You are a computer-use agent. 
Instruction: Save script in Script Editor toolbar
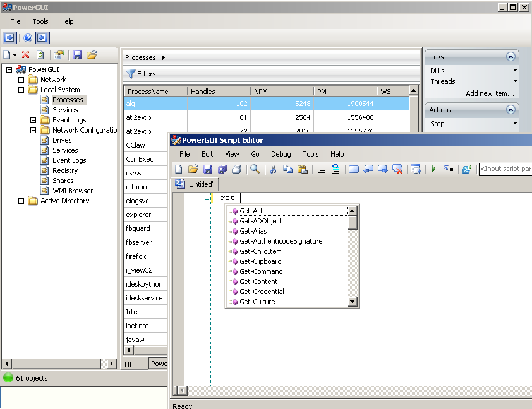[x=208, y=169]
